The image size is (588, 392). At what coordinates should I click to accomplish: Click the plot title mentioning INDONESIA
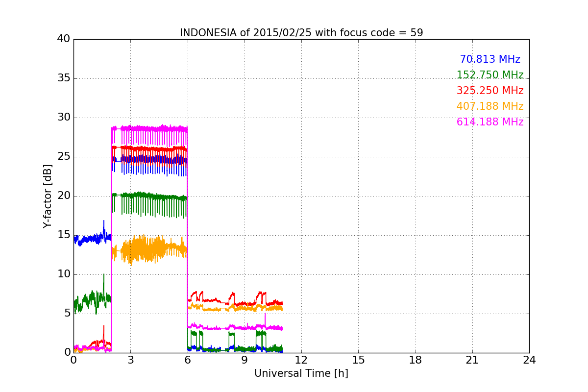click(x=301, y=33)
